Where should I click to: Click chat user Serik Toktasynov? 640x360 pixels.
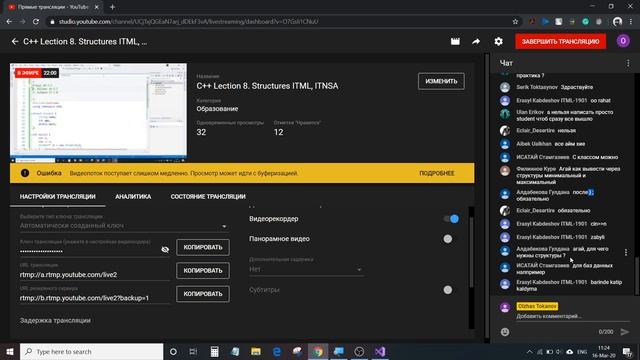click(x=537, y=87)
